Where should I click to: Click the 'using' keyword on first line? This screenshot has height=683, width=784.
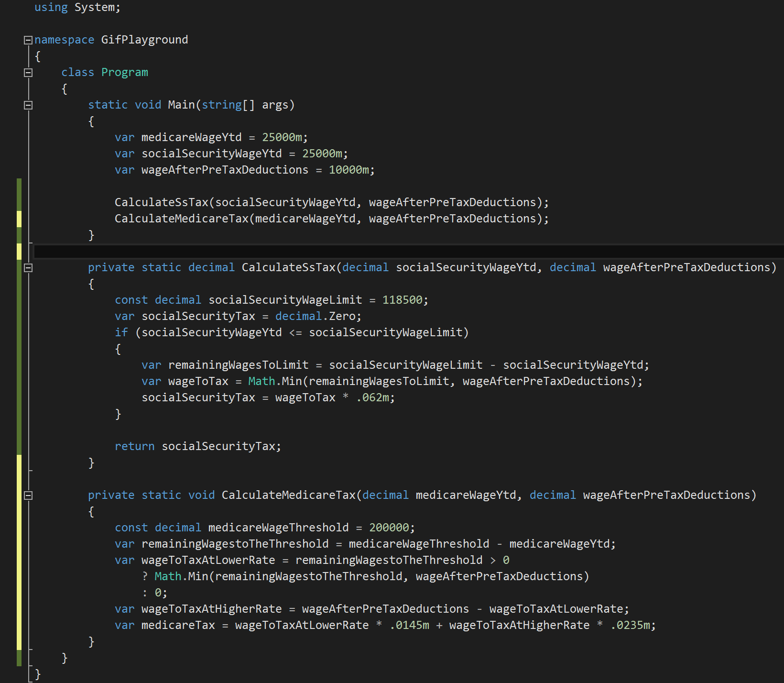pos(51,8)
